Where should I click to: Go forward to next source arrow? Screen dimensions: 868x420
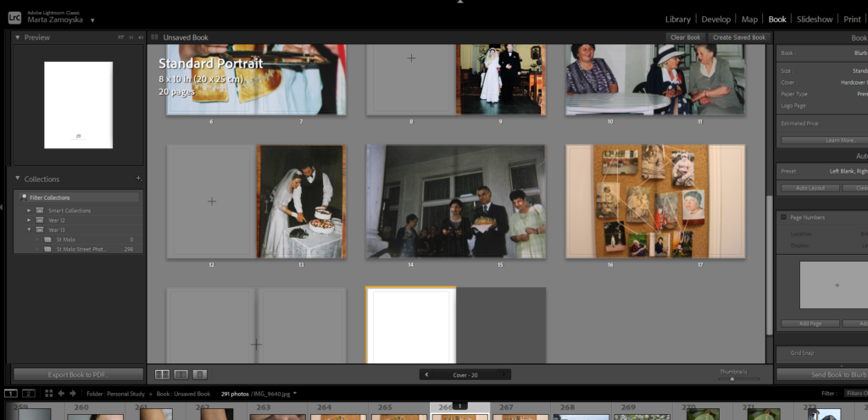[x=73, y=394]
